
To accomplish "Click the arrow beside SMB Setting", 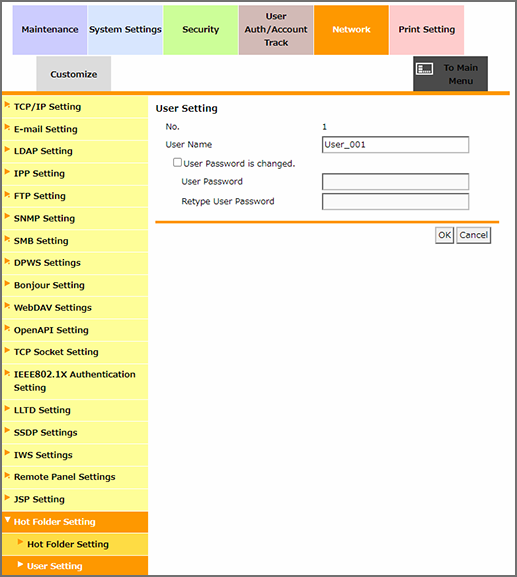I will point(7,239).
